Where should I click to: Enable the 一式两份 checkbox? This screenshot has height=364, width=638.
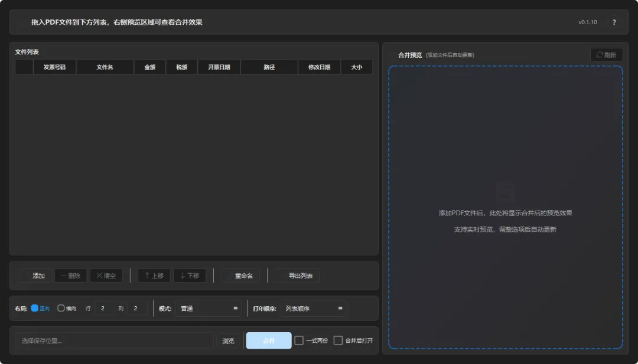tap(299, 340)
